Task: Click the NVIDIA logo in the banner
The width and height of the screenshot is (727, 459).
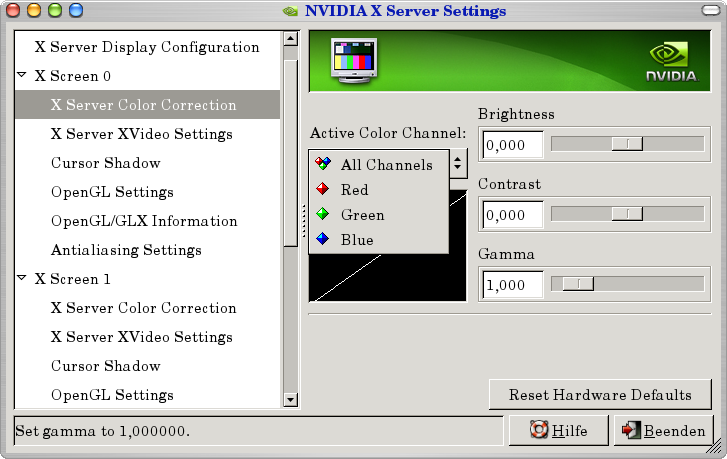Action: (x=672, y=62)
